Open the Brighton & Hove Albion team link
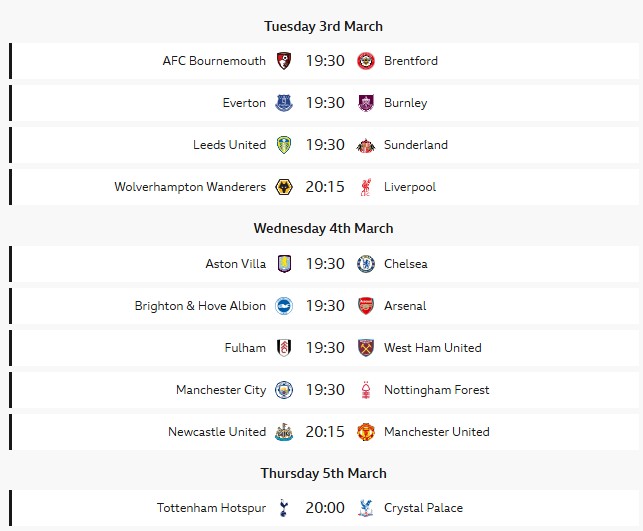Viewport: 643px width, 531px height. pyautogui.click(x=200, y=306)
